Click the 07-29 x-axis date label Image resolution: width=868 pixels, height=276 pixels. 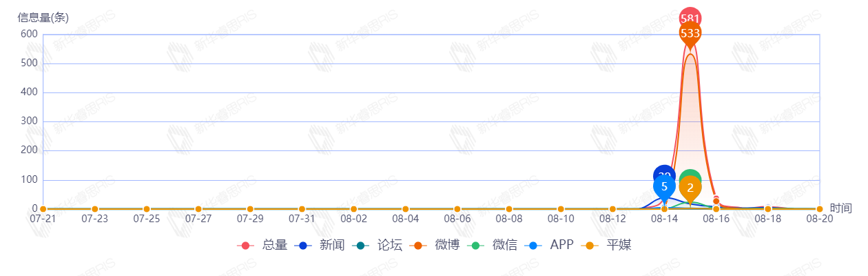250,219
